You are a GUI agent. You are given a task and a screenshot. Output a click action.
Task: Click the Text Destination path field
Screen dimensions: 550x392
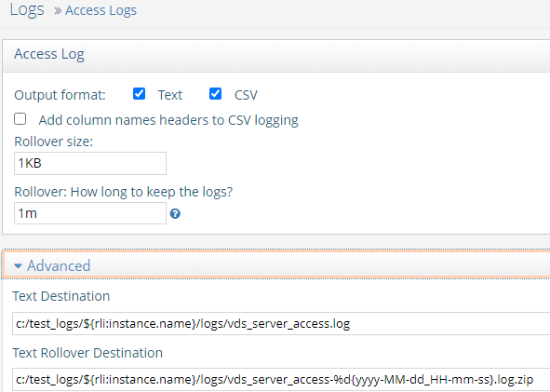(281, 323)
